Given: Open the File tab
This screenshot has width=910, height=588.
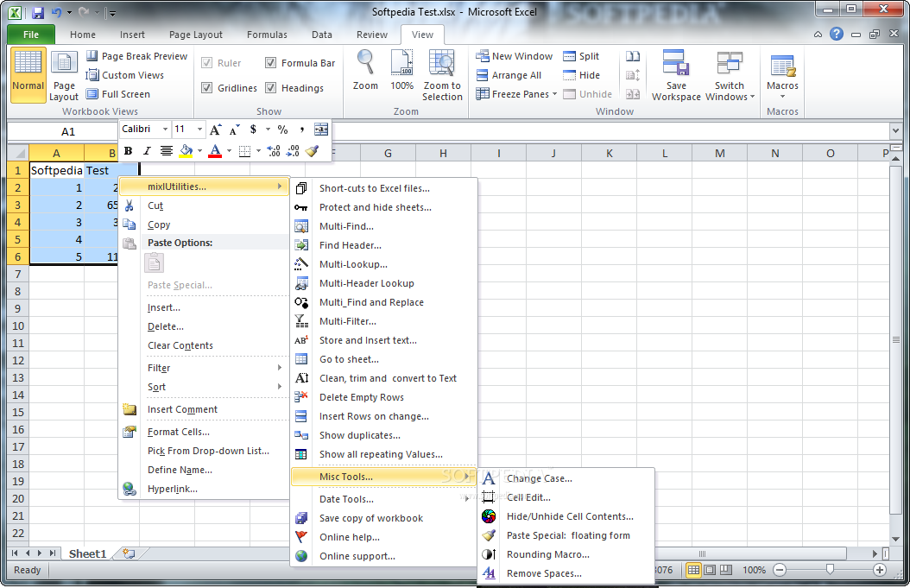Looking at the screenshot, I should 31,35.
